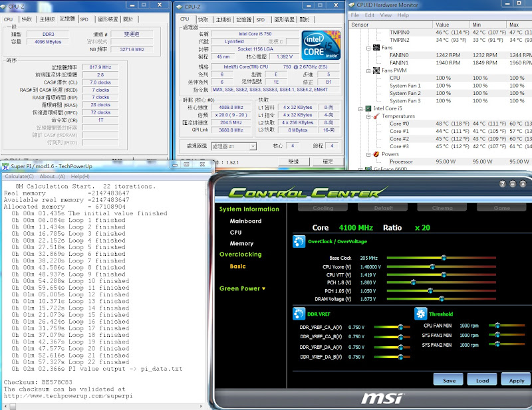Select the Cinema profile button
Viewport: 532px width, 410px height.
(442, 208)
